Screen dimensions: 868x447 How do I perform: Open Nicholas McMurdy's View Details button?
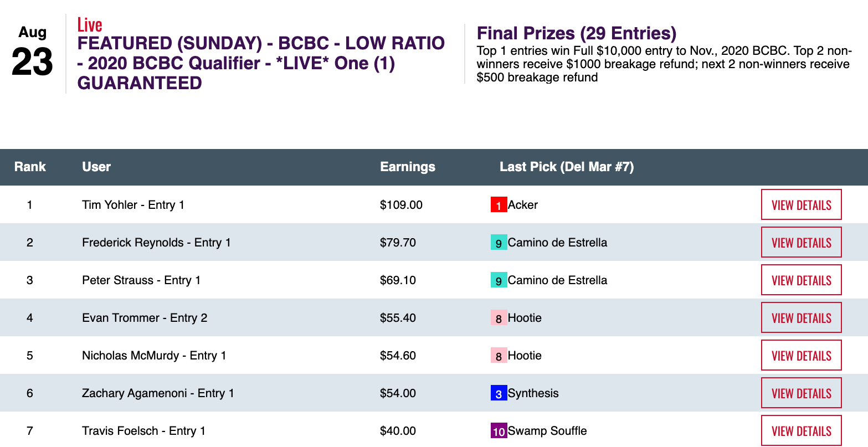tap(801, 356)
